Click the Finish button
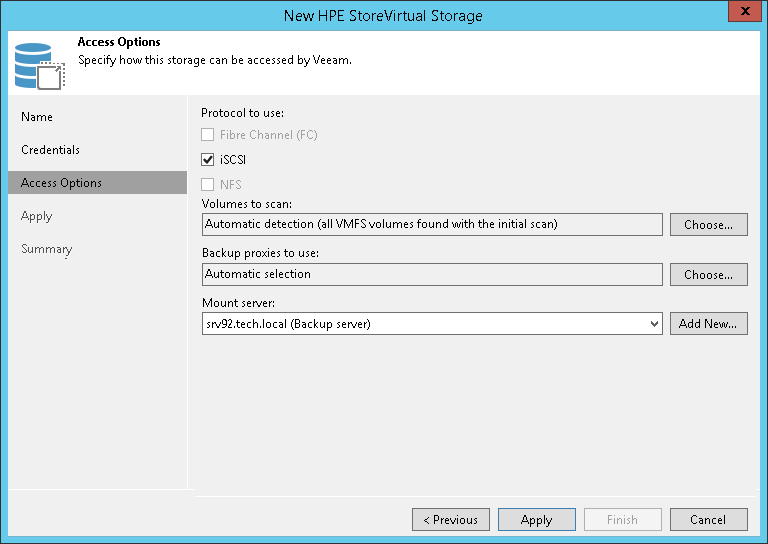Image resolution: width=768 pixels, height=544 pixels. (x=621, y=520)
